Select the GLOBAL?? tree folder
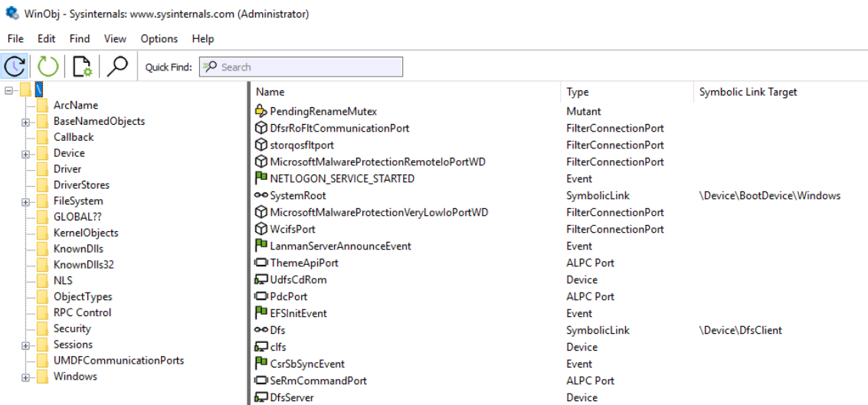868x405 pixels. 77,217
